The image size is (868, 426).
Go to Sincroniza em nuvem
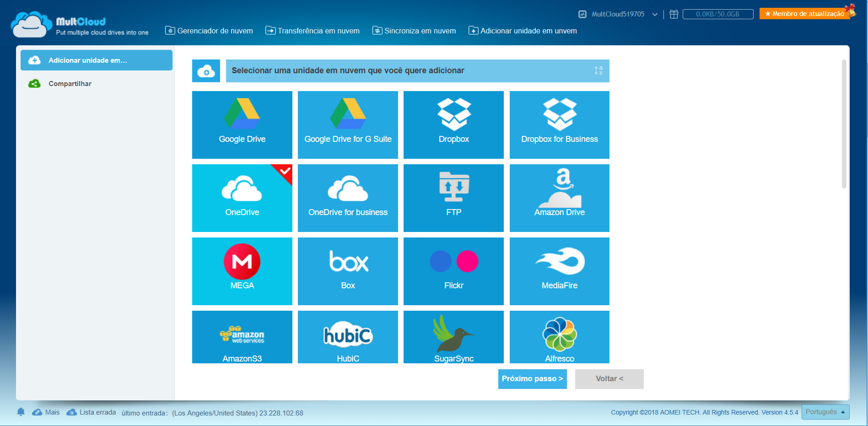click(x=414, y=31)
